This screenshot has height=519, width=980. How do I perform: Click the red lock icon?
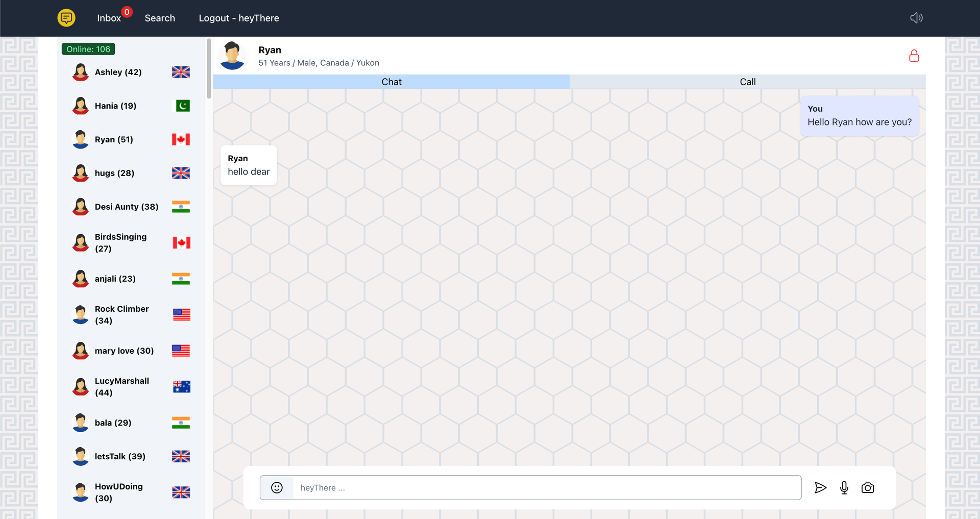coord(914,56)
